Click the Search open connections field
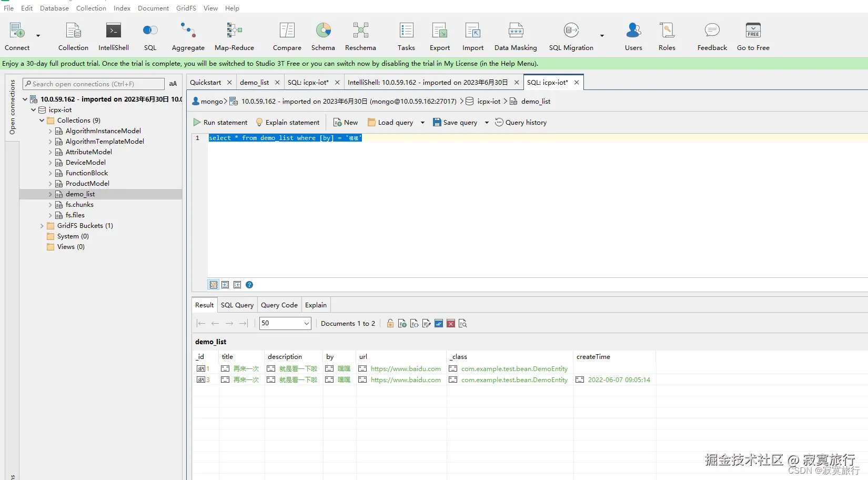The height and width of the screenshot is (480, 868). (x=94, y=84)
